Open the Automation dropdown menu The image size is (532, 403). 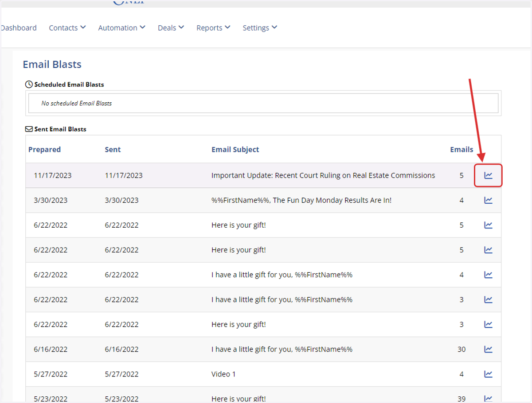[x=122, y=28]
